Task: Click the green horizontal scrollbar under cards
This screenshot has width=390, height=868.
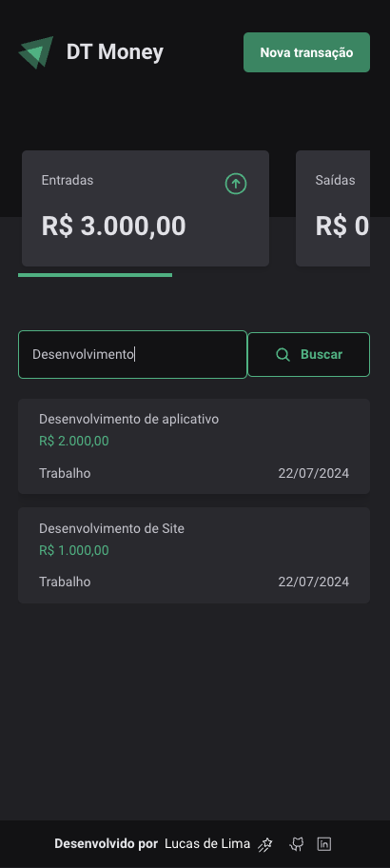Action: click(95, 274)
